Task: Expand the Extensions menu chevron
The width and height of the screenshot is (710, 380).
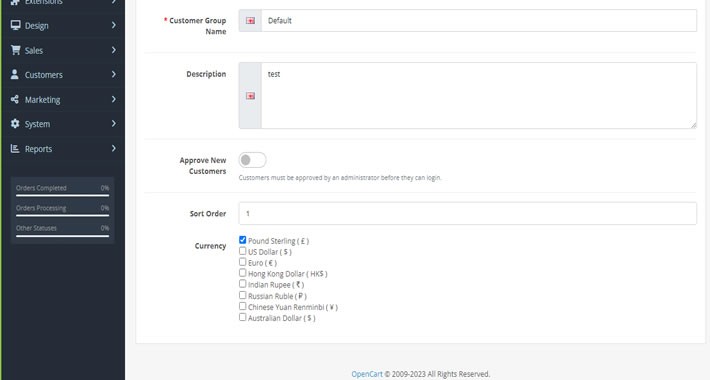Action: tap(114, 2)
